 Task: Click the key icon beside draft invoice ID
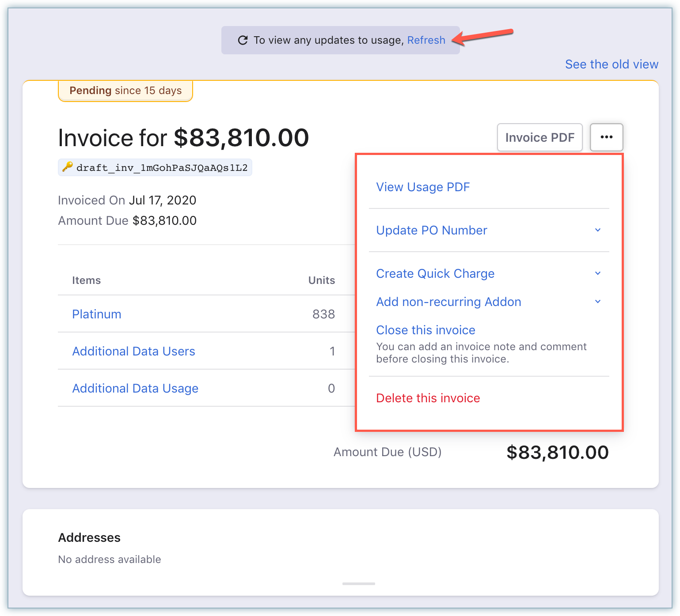tap(67, 167)
